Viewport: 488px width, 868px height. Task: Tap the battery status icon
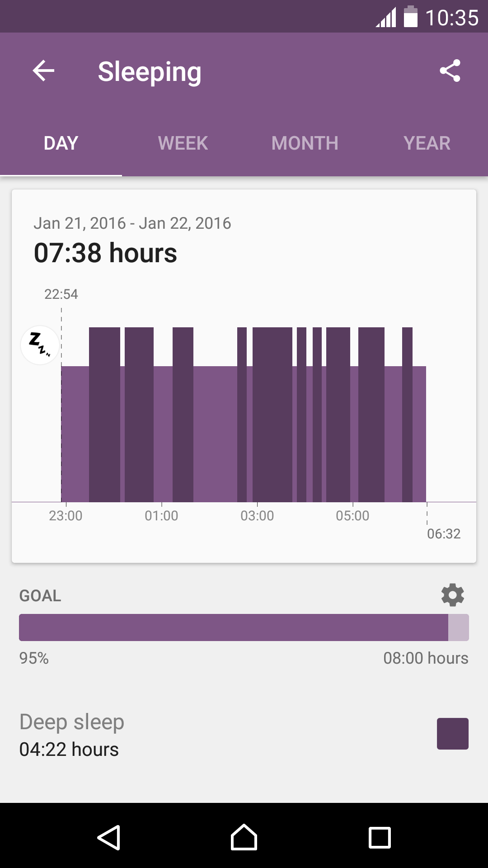pos(411,17)
